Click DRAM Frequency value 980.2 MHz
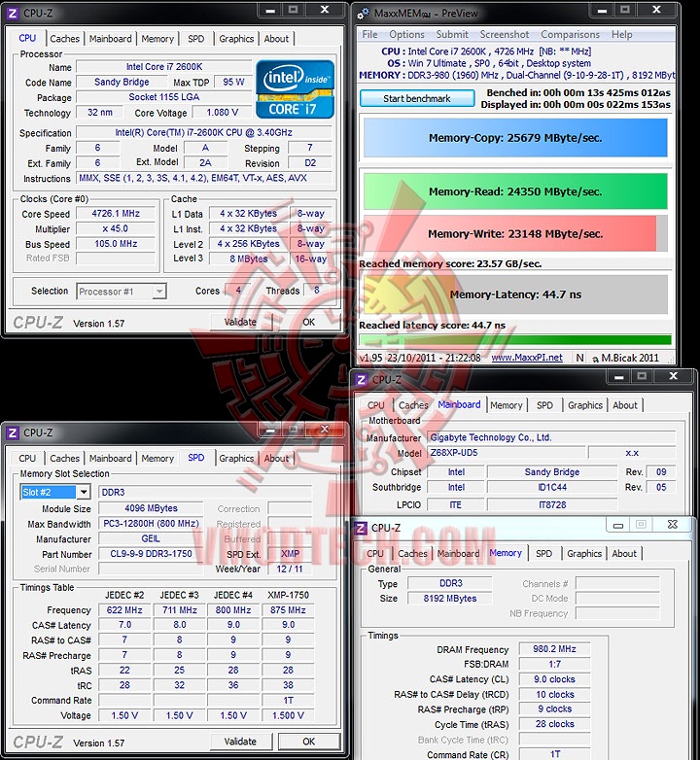The image size is (700, 760). point(554,649)
